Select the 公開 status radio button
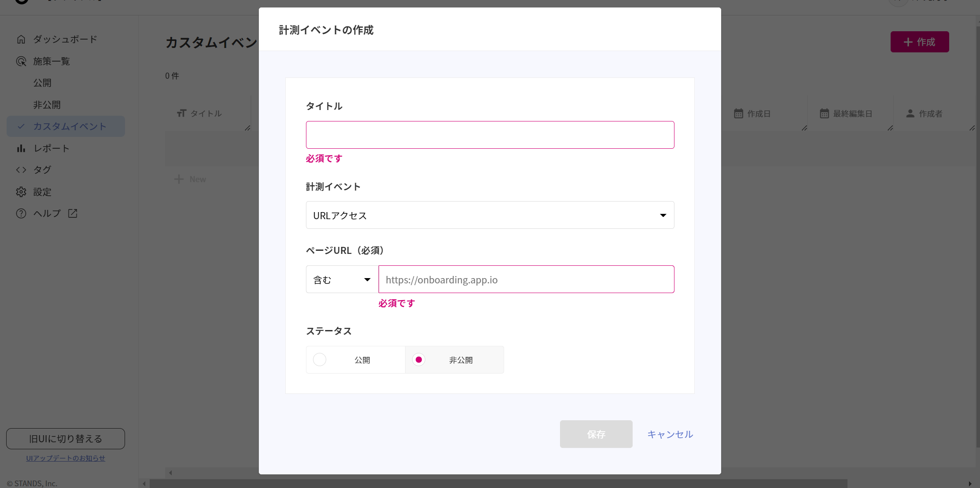The height and width of the screenshot is (488, 980). [320, 360]
